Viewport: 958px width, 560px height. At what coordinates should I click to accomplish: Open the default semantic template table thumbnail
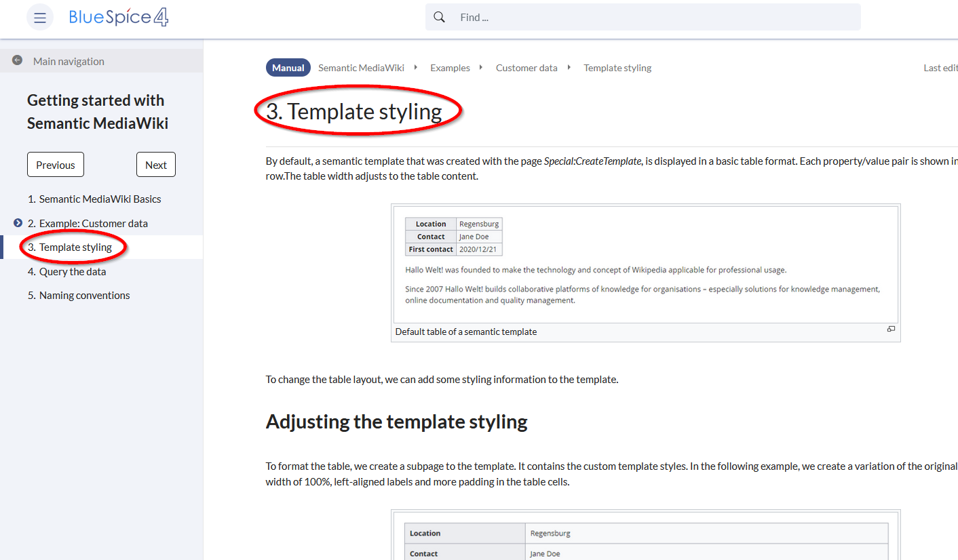pos(645,264)
